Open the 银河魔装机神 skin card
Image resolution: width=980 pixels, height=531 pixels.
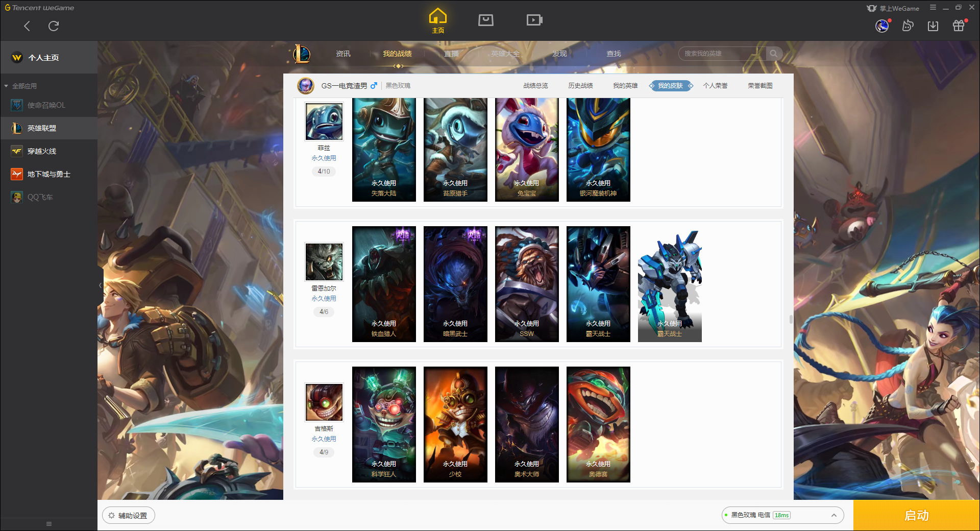point(598,150)
